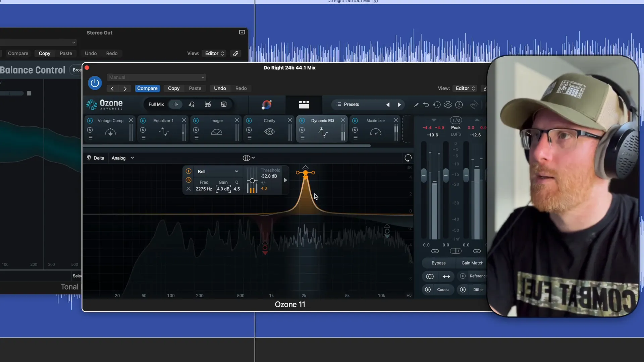This screenshot has width=644, height=362.
Task: Delete the selected Bell band with X
Action: [x=189, y=189]
